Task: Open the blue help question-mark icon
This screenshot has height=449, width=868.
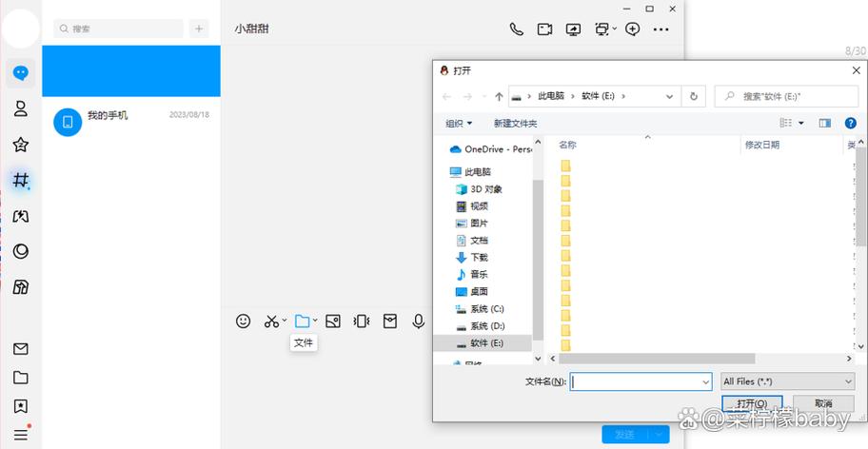Action: point(851,124)
